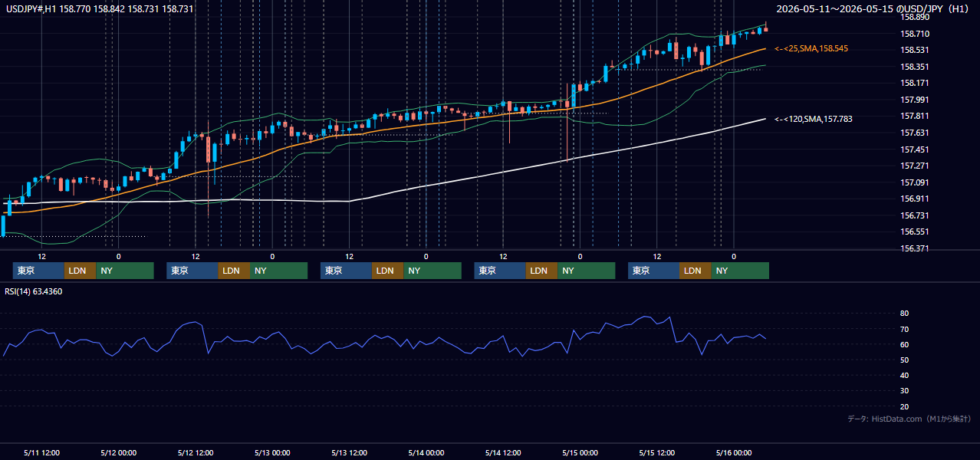Select the LDN session block for 5/15
980x460 pixels.
point(695,271)
